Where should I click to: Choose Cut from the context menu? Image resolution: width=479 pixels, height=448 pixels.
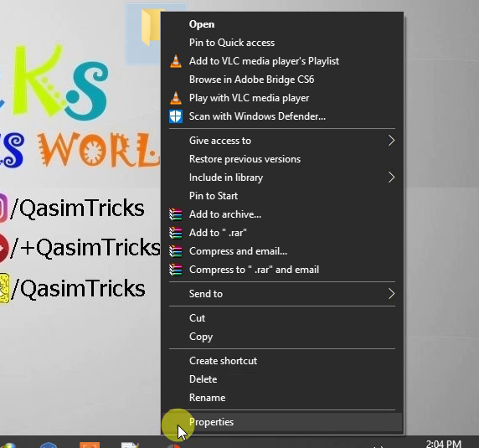(x=282, y=318)
